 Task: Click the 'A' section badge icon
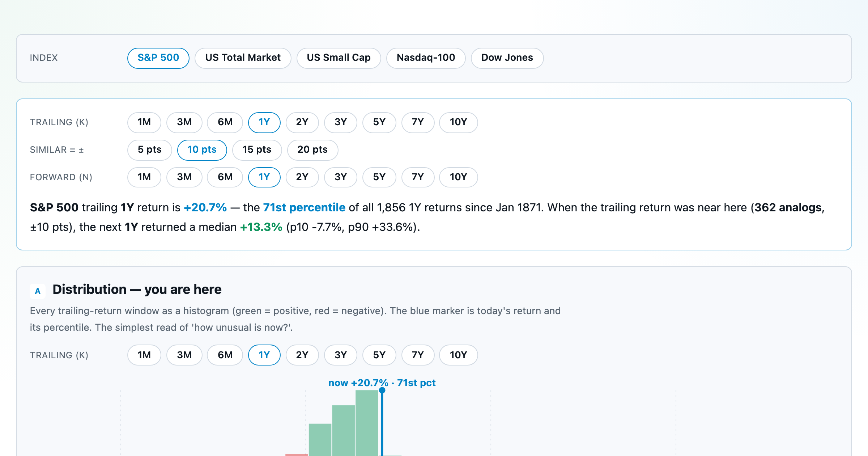pyautogui.click(x=38, y=291)
